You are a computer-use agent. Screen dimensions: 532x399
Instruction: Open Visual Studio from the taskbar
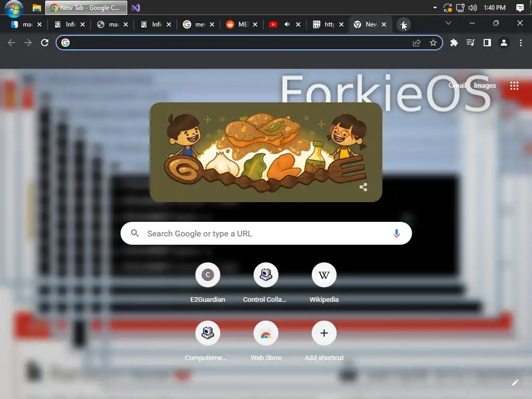point(136,7)
